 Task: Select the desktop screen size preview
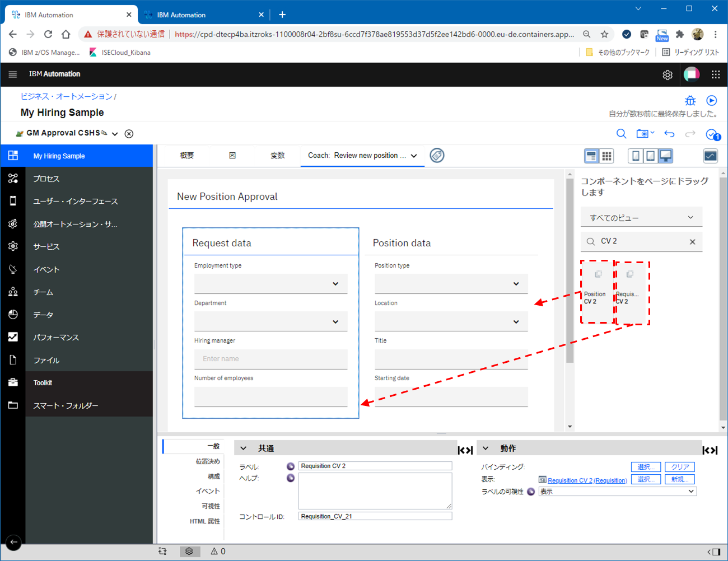click(665, 156)
